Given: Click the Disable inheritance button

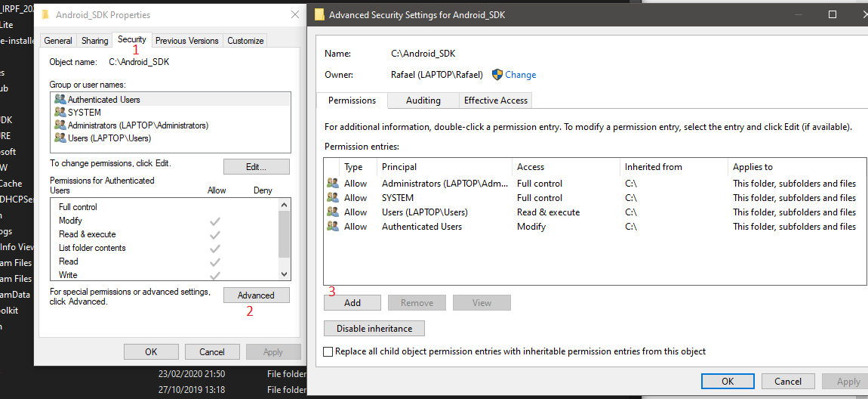Looking at the screenshot, I should 374,328.
